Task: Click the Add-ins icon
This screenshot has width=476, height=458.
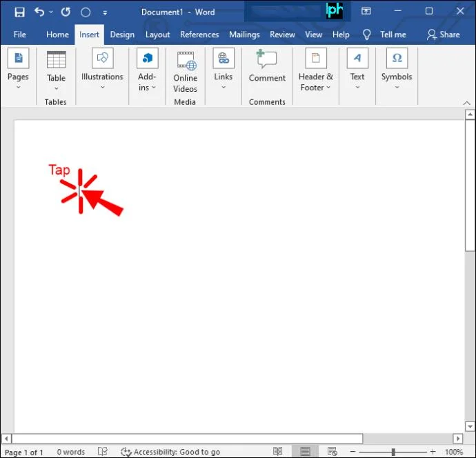Action: (148, 58)
